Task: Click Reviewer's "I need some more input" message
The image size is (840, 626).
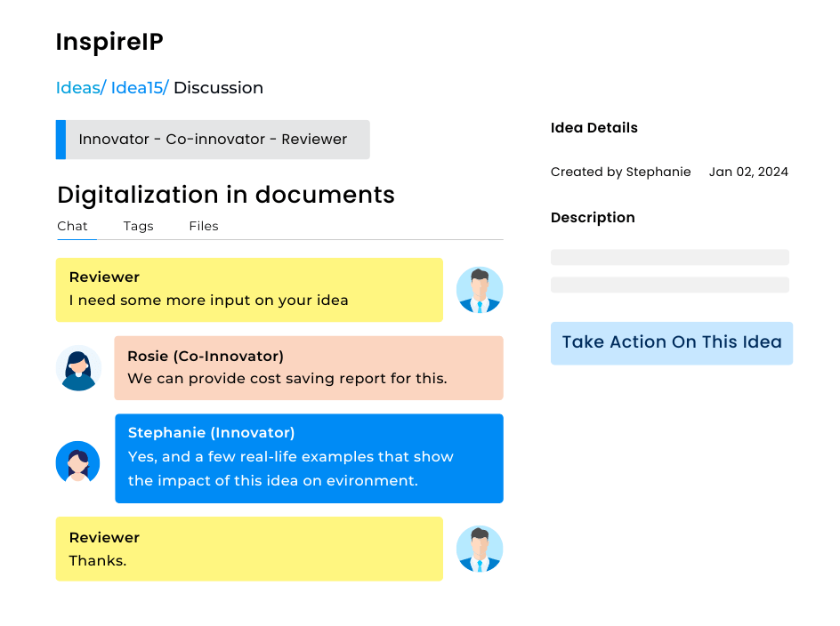Action: (x=249, y=290)
